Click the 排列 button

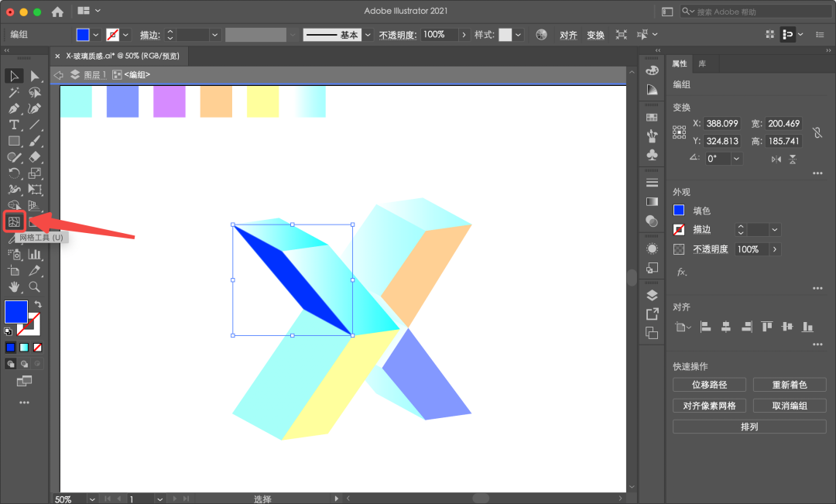tap(749, 427)
